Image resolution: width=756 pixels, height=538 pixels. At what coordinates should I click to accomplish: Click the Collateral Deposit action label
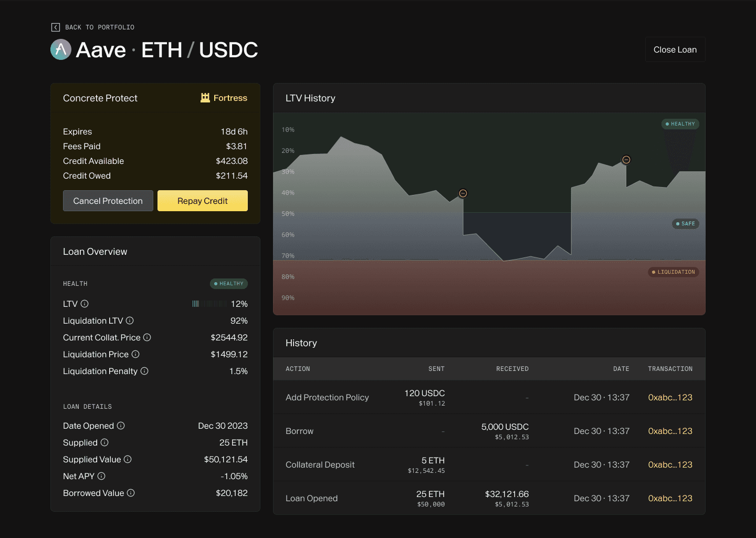pyautogui.click(x=320, y=464)
